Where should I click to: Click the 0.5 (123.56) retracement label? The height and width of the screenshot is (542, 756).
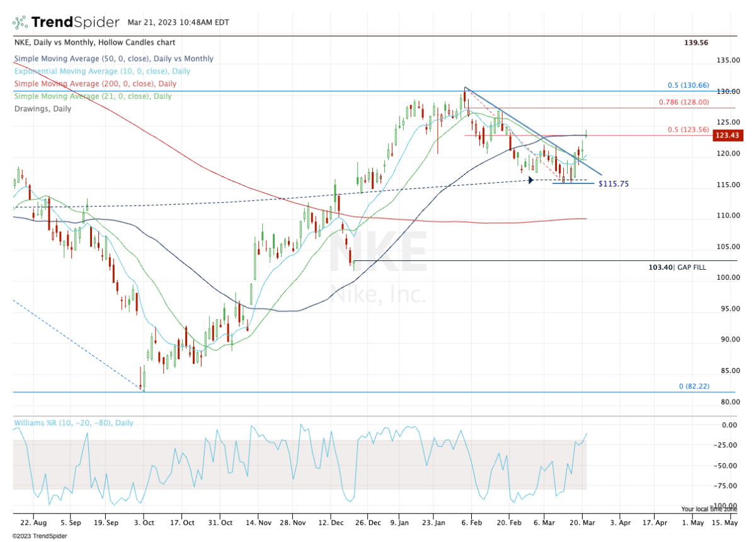click(x=689, y=130)
